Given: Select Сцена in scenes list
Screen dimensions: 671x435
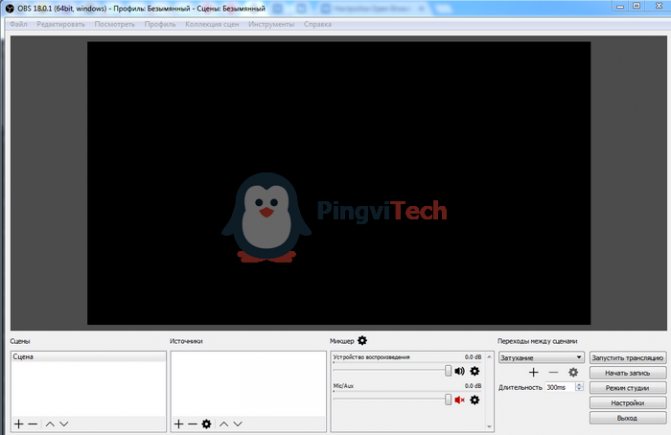Looking at the screenshot, I should (88, 357).
